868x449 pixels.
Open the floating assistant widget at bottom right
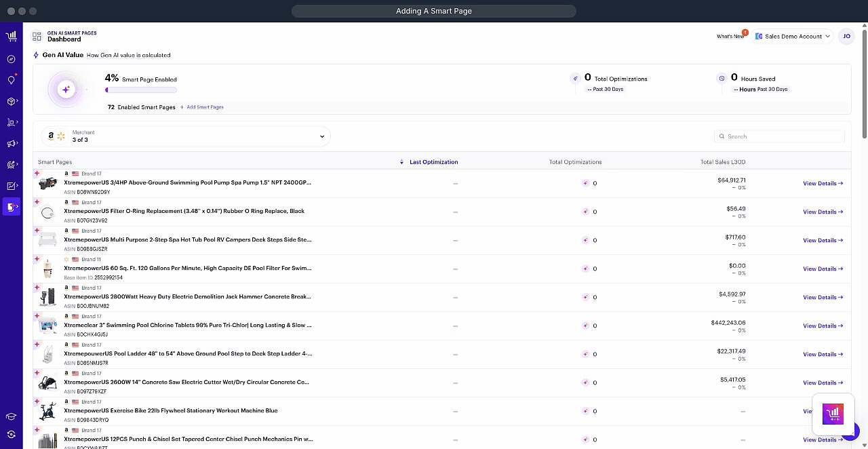[x=832, y=414]
